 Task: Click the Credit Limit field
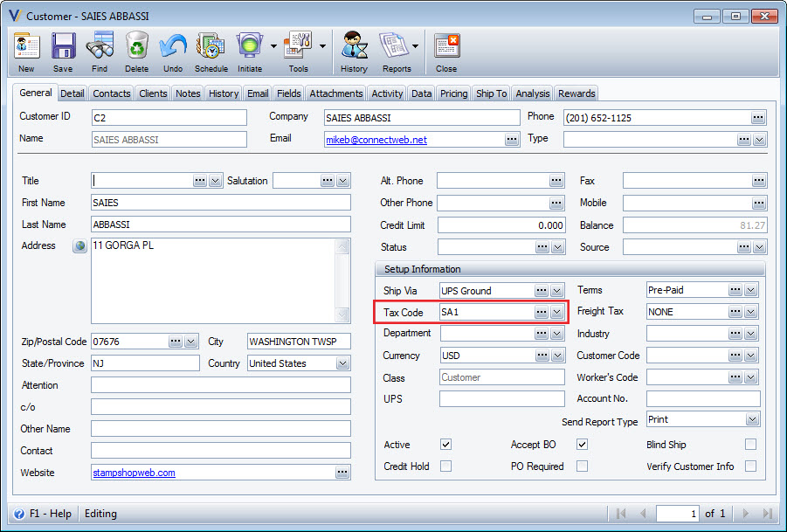(x=501, y=225)
